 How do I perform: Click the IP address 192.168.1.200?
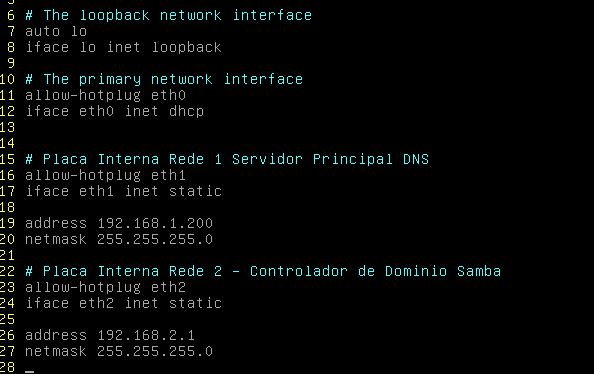pyautogui.click(x=155, y=223)
